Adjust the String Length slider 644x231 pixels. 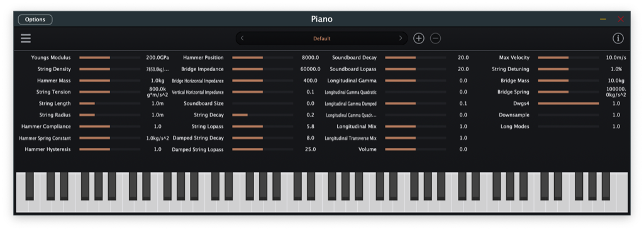coord(109,104)
